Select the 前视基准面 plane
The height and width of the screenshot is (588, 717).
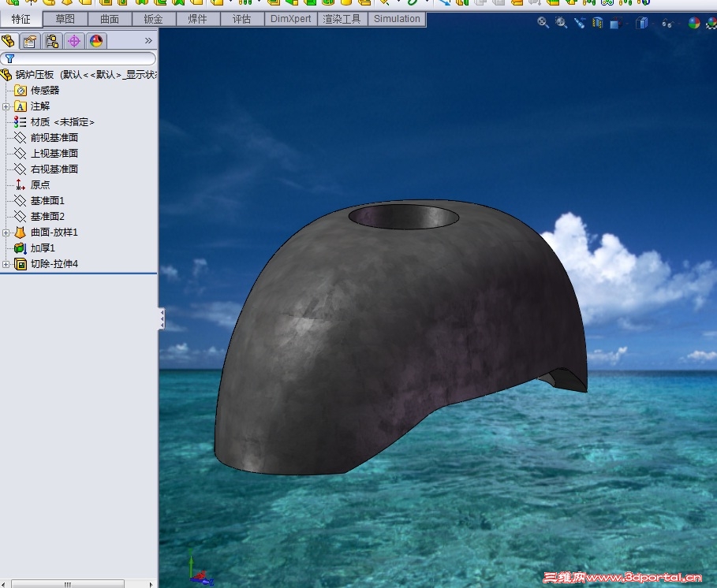54,137
